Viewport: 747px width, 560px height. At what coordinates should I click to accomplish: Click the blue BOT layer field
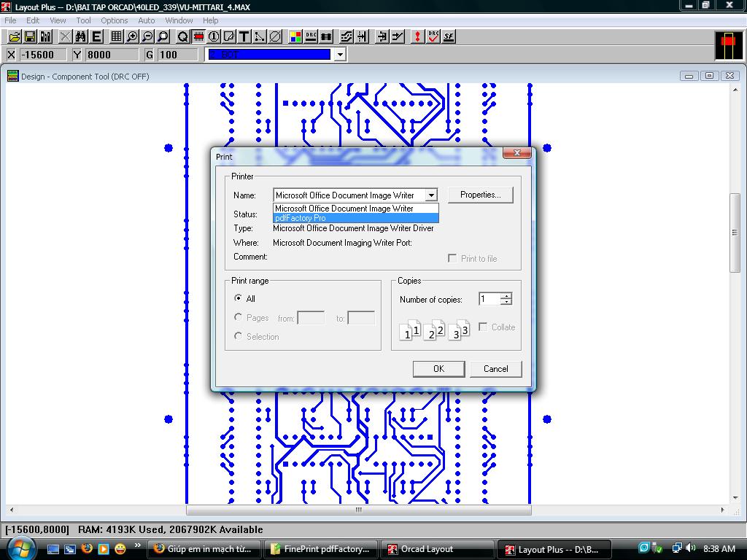coord(269,55)
